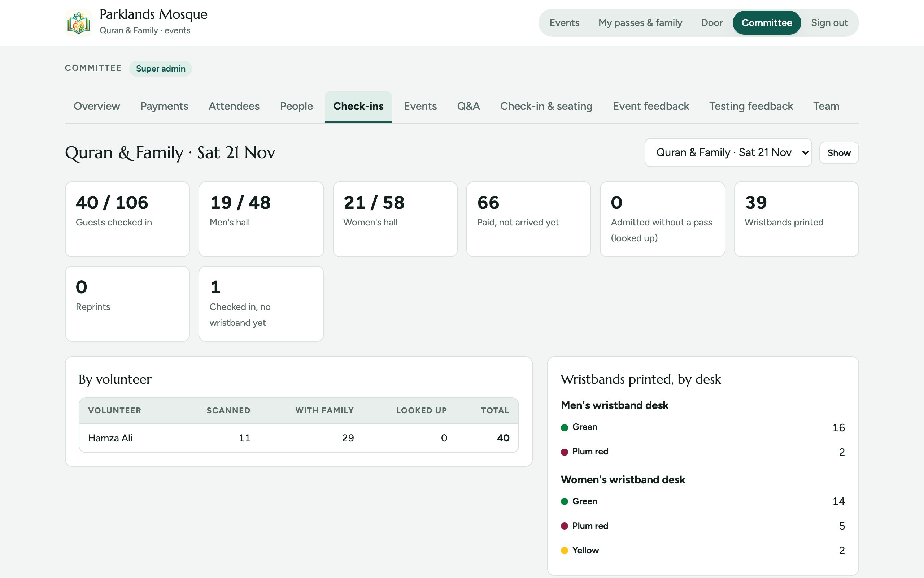Click the Parklands Mosque logo icon
Viewport: 924px width, 578px height.
[x=79, y=23]
